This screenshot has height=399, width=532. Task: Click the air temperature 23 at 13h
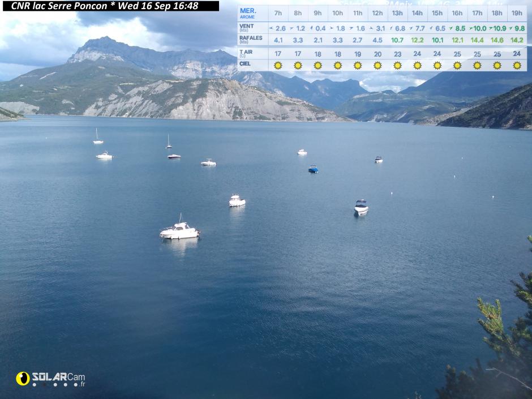pos(398,54)
